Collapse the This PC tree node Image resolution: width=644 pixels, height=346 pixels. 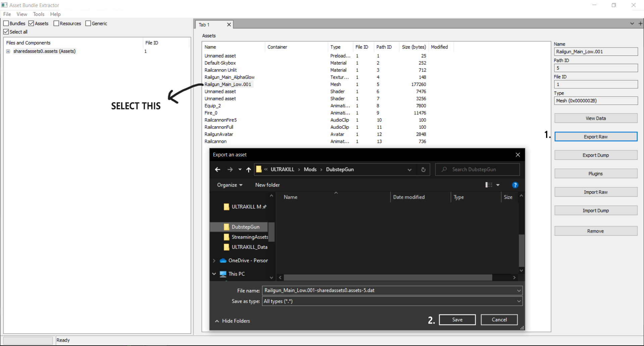(214, 274)
